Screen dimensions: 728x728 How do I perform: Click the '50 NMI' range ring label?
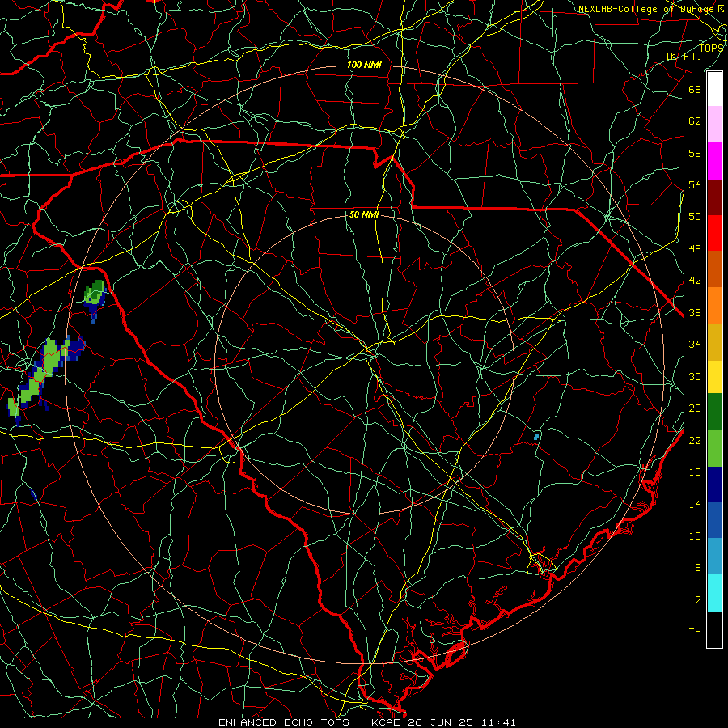coord(364,214)
